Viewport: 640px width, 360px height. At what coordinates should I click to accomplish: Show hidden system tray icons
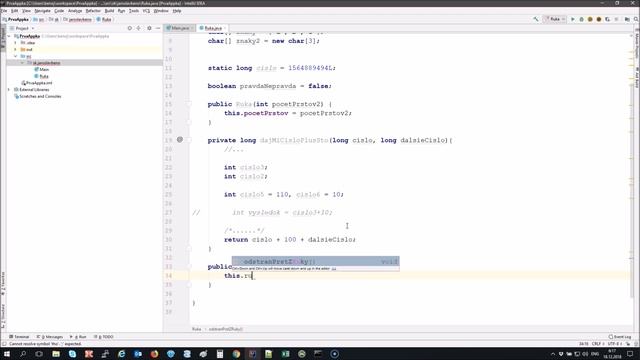[553, 354]
